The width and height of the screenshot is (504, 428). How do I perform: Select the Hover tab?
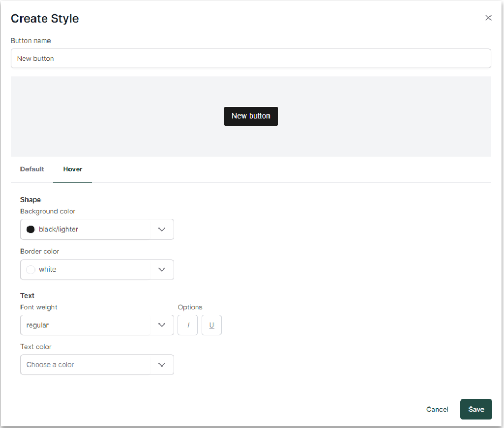tap(73, 169)
